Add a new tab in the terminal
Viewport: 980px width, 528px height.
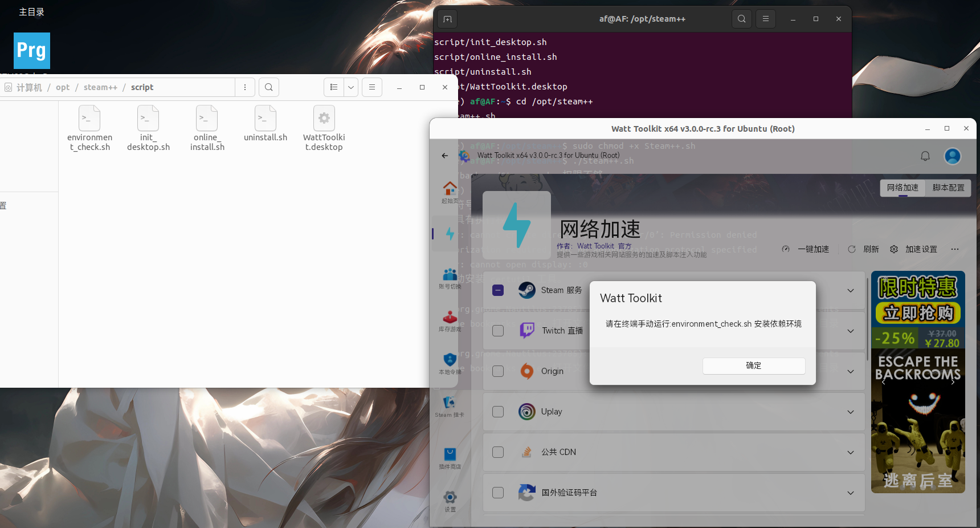(448, 19)
